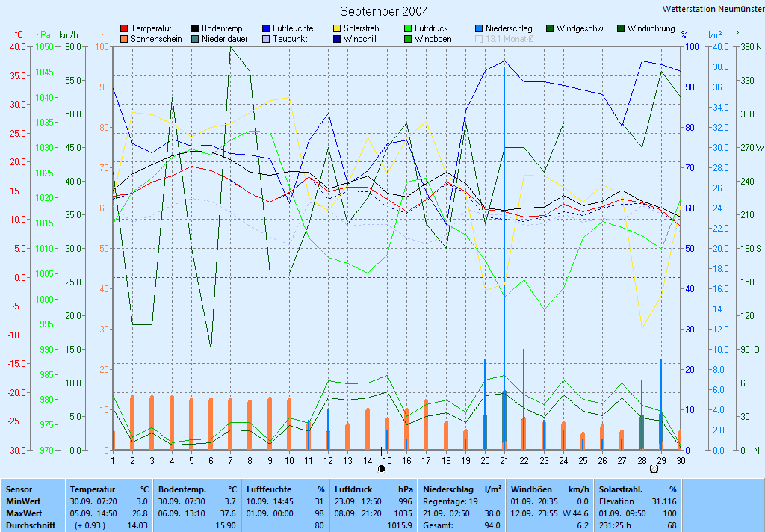The height and width of the screenshot is (532, 765).
Task: Click the orange h axis unit label
Action: tap(103, 35)
